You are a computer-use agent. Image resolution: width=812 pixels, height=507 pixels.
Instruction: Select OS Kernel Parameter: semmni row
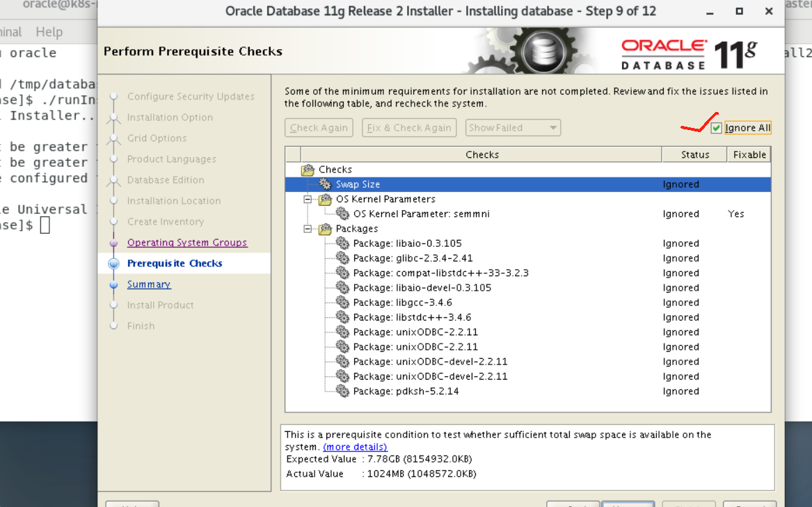click(527, 214)
